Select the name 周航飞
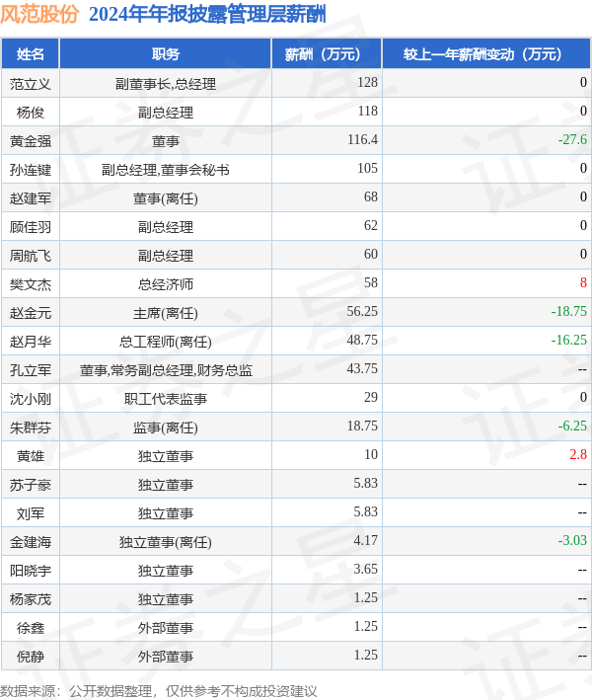 [x=31, y=255]
